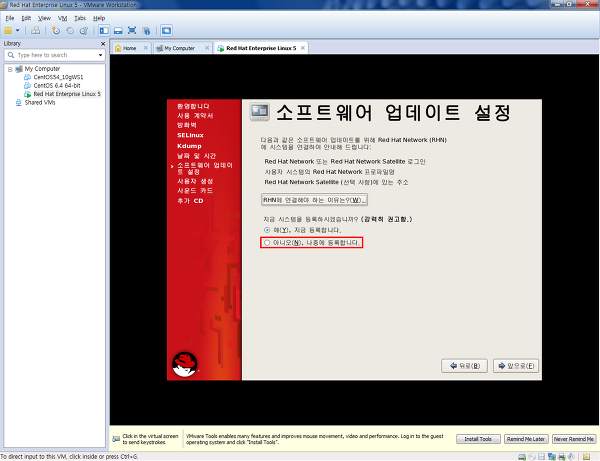This screenshot has height=461, width=600.
Task: Open the View menu
Action: point(44,18)
